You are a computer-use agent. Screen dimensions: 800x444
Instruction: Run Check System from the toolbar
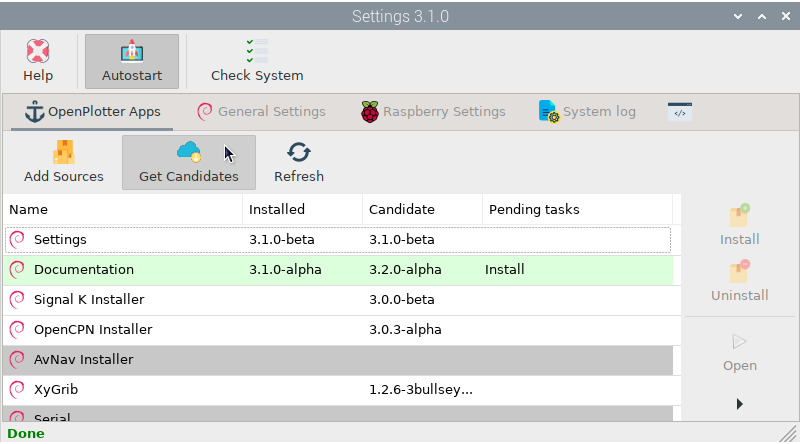pos(257,61)
